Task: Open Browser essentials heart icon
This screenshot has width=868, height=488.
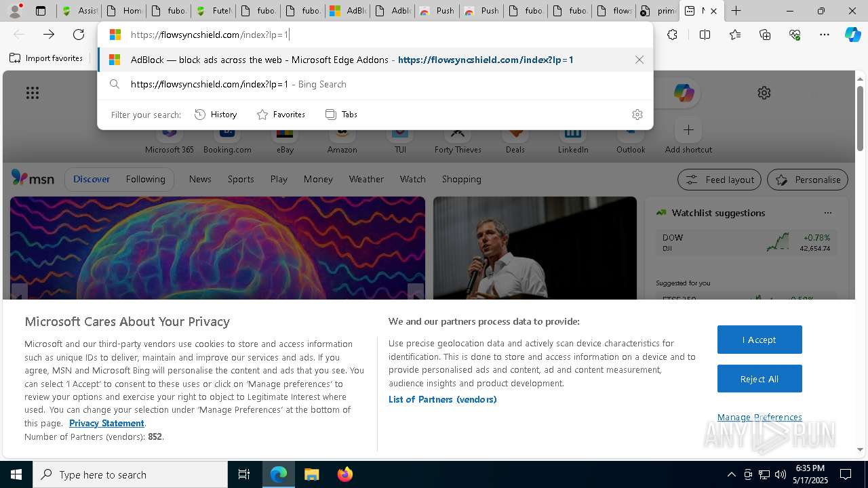Action: coord(795,35)
